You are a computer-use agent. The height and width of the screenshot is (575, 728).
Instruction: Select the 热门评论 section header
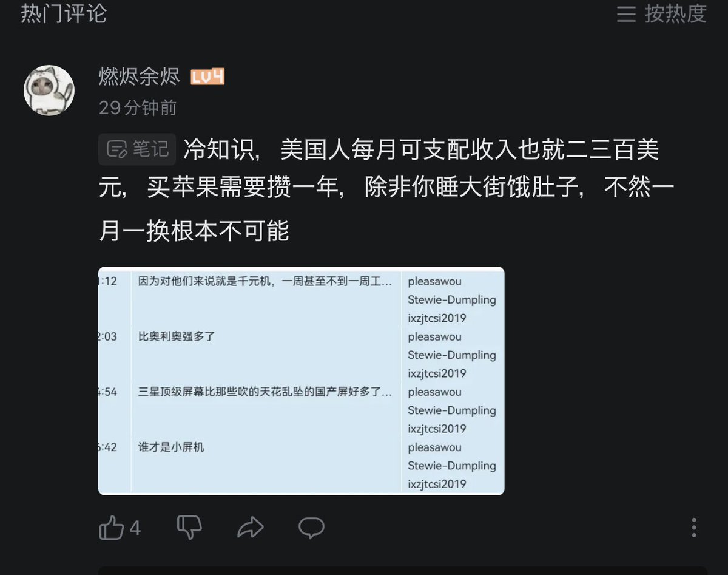pyautogui.click(x=64, y=13)
